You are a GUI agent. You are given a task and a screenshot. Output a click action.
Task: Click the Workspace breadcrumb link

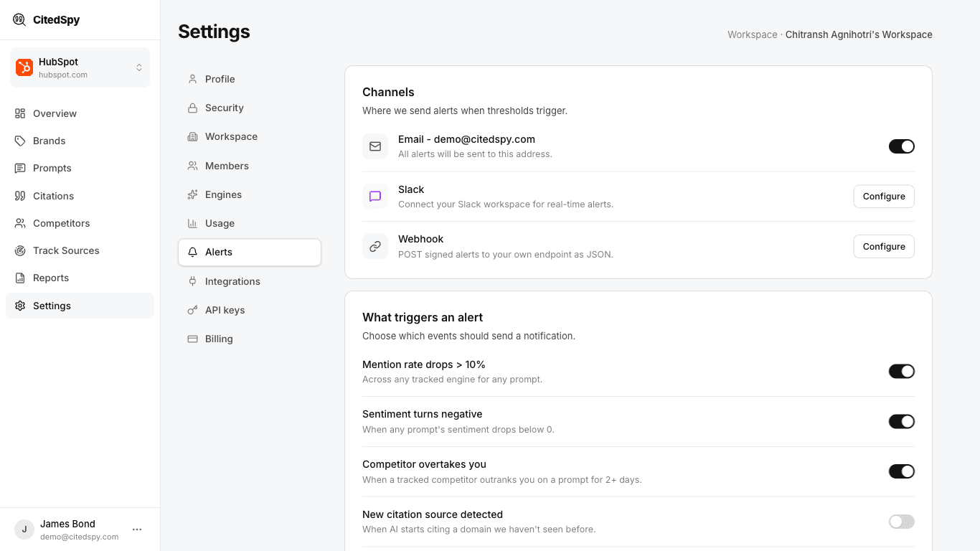click(x=752, y=34)
